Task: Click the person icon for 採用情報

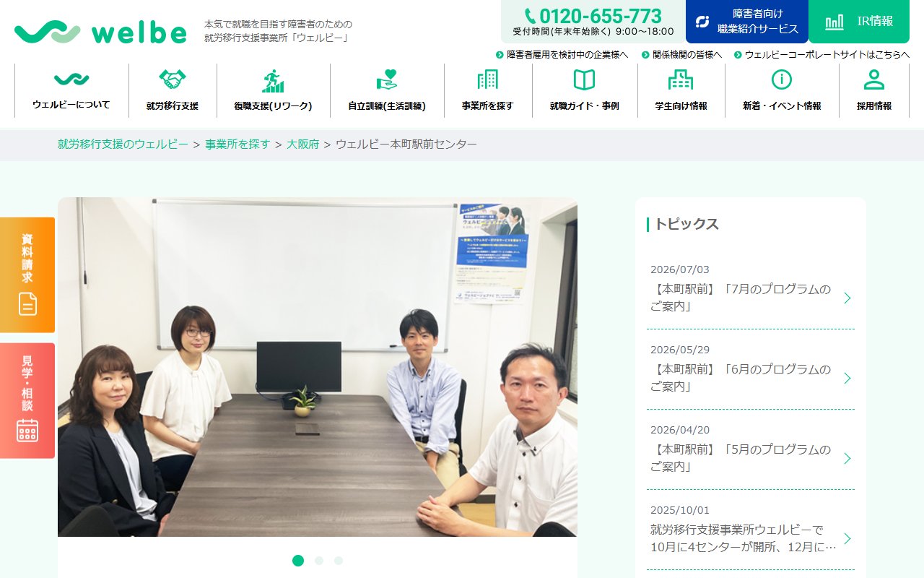Action: point(874,79)
